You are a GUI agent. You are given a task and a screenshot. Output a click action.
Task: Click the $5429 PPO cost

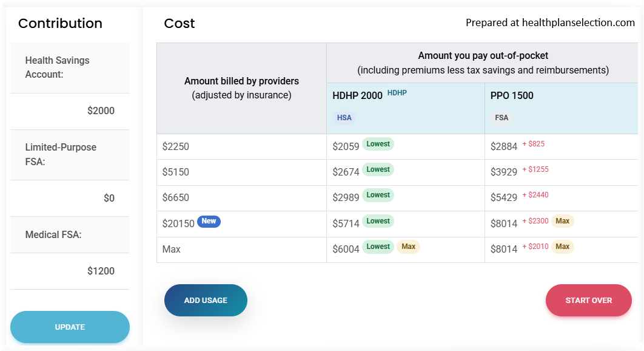coord(504,197)
